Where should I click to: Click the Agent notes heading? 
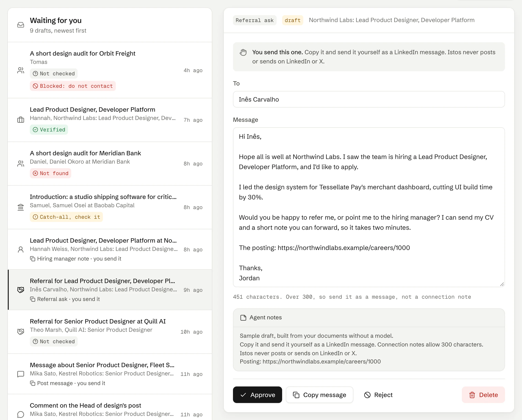266,318
